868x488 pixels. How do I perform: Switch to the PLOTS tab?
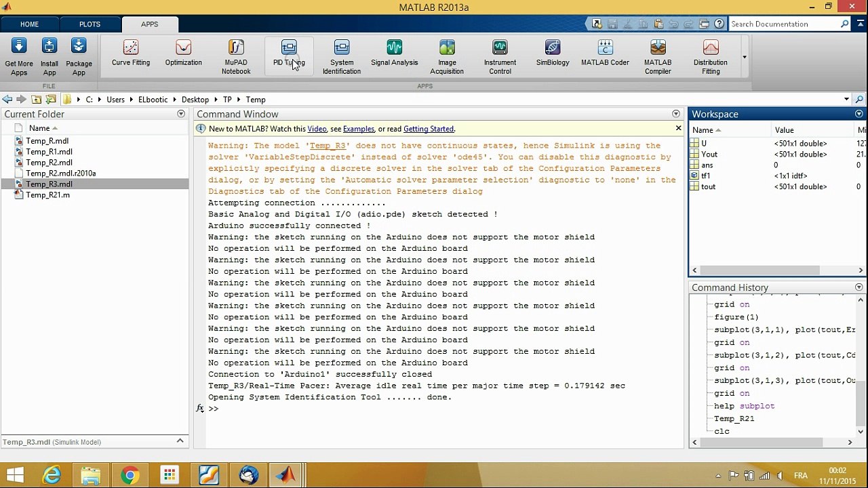[90, 24]
